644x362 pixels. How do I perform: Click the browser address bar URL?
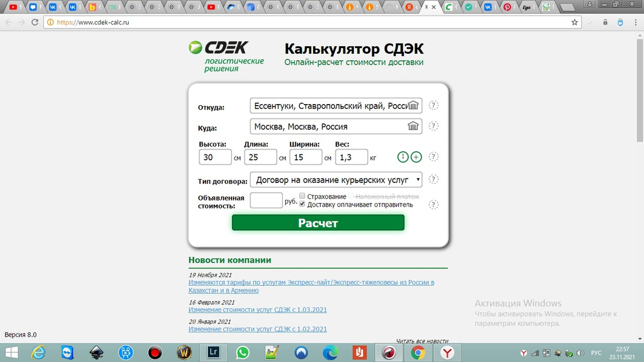93,23
